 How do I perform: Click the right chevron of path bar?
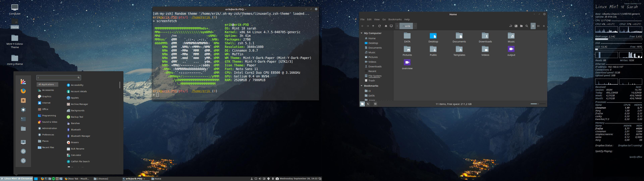(x=415, y=26)
